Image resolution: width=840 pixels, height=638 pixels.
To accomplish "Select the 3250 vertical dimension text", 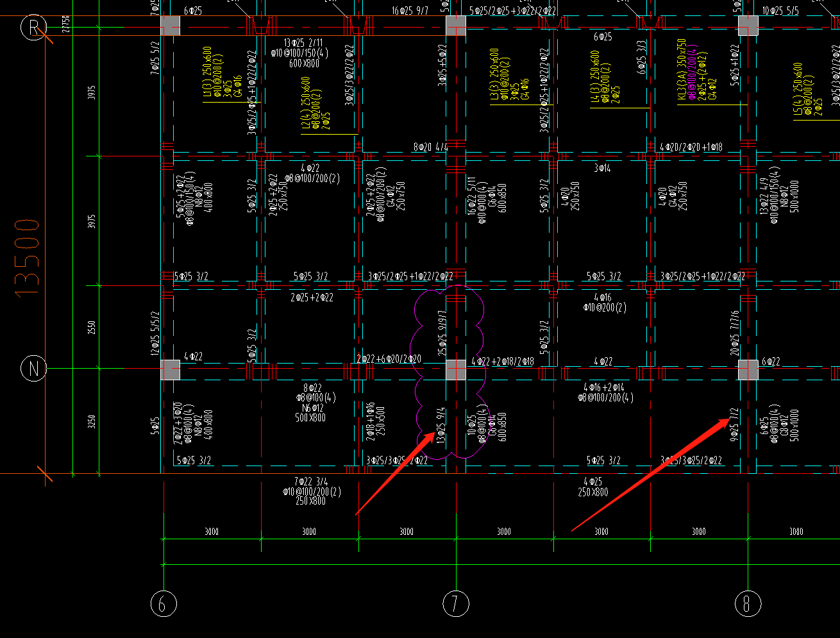I will pyautogui.click(x=92, y=421).
